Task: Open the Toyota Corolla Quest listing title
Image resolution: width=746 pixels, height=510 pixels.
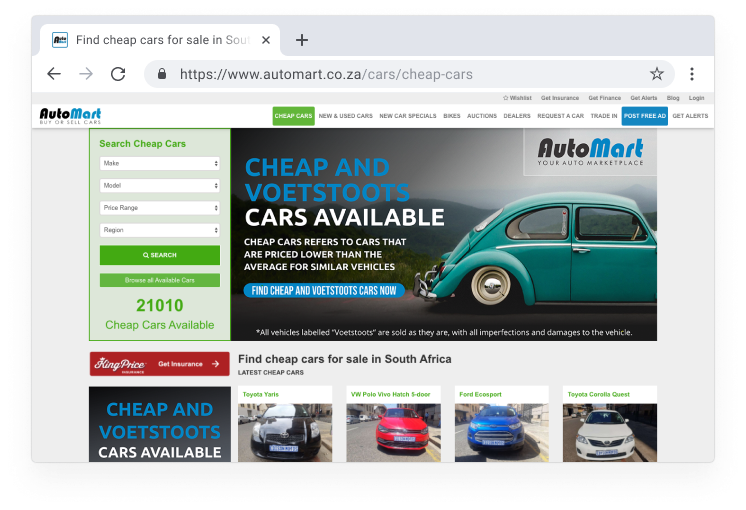Action: click(599, 394)
